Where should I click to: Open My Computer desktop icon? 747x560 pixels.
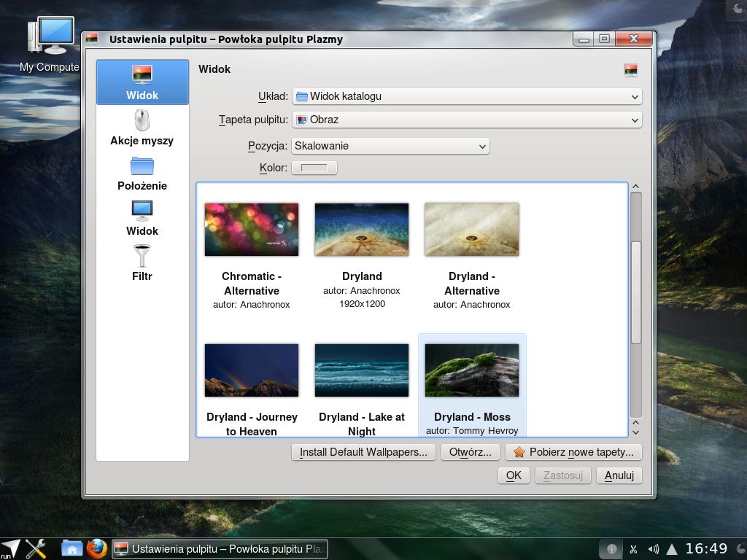50,44
